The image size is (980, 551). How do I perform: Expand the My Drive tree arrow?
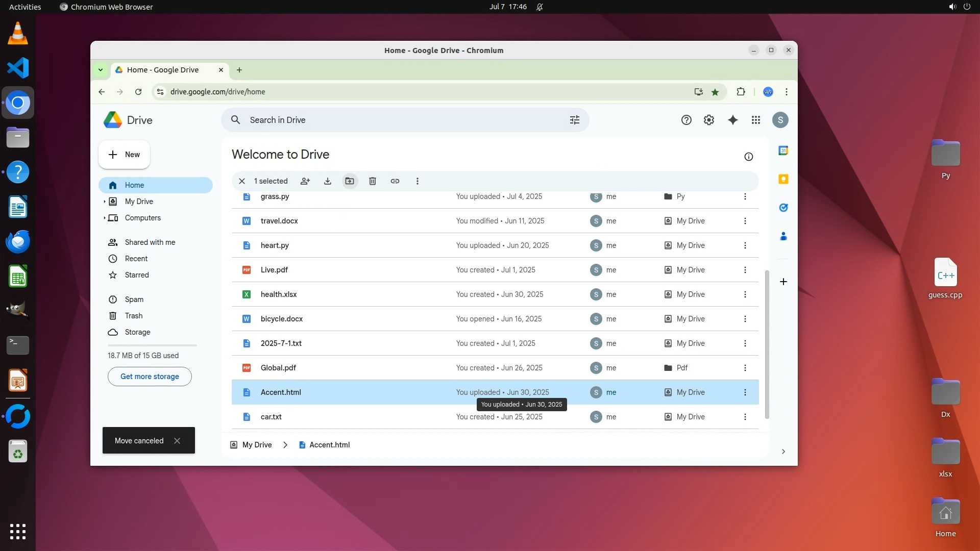click(105, 202)
